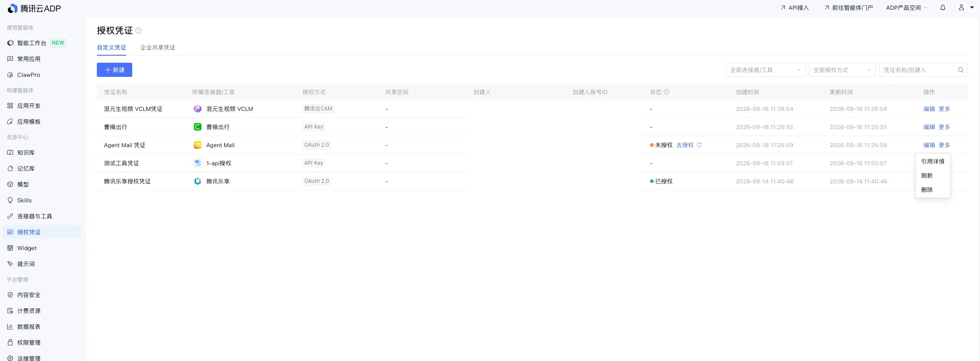The image size is (980, 361).
Task: Click the help icon next to 授权凭证 title
Action: 138,30
